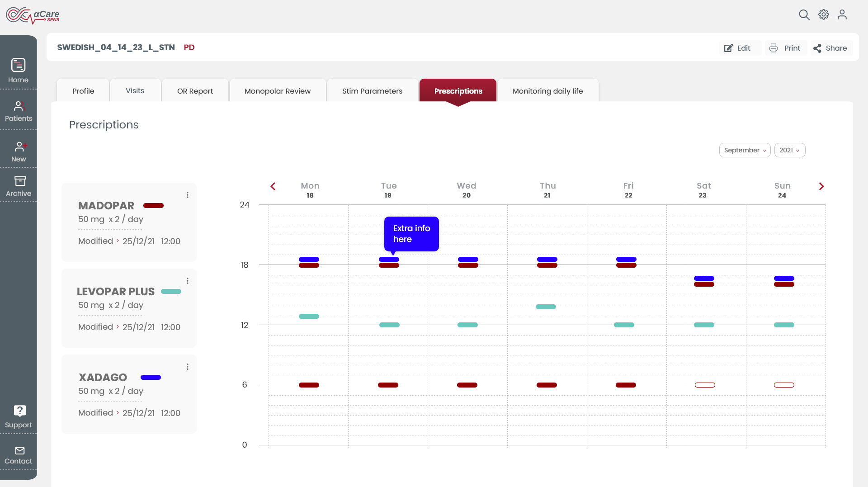Go to next week with right chevron
868x487 pixels.
point(821,186)
